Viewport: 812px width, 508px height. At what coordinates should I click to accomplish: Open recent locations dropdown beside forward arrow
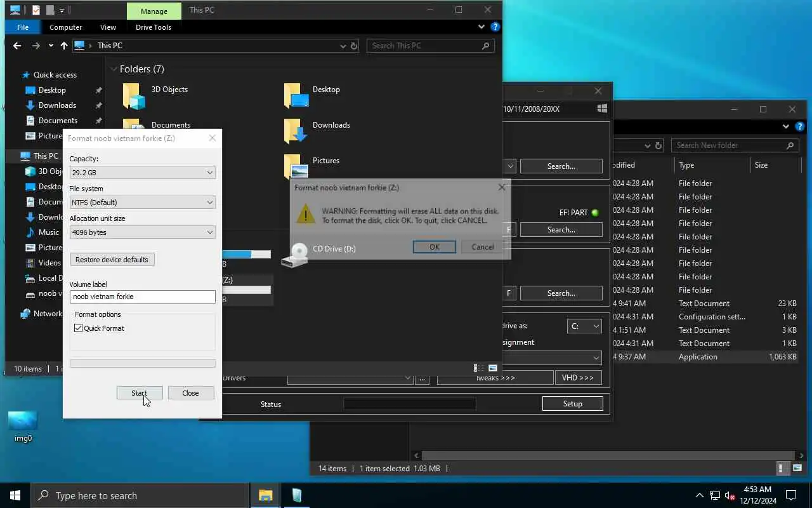51,46
